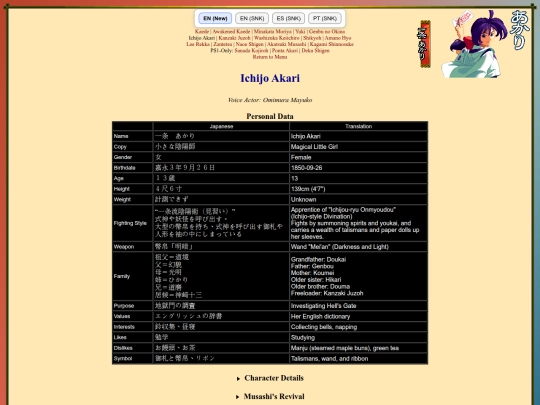Click the disclosure triangle beside Character Details
Screen dimensions: 540x405
point(238,379)
